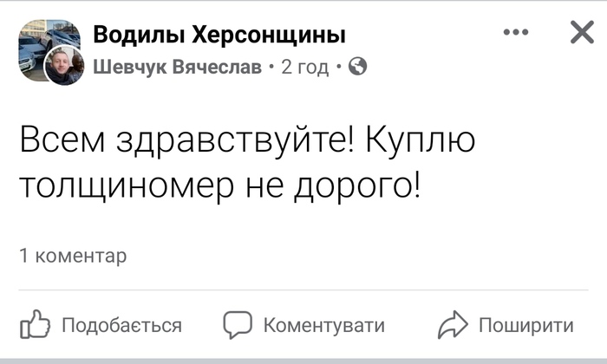The image size is (607, 364).
Task: Close the post with the X icon
Action: [581, 33]
